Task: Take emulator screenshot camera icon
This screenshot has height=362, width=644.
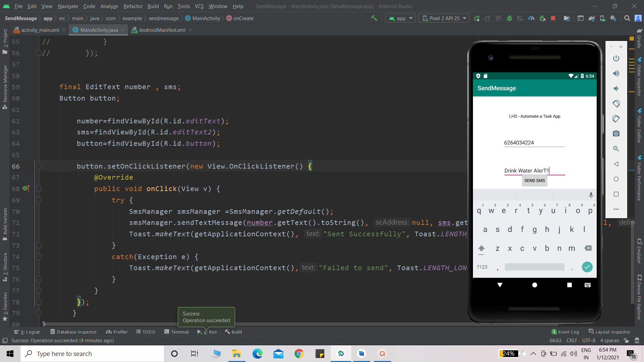Action: pyautogui.click(x=616, y=134)
